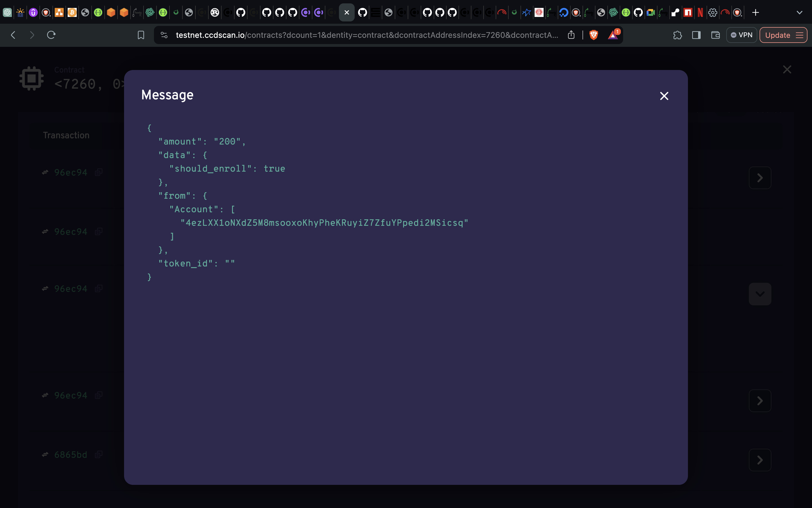812x508 pixels.
Task: Click the Message dialog title
Action: (167, 95)
